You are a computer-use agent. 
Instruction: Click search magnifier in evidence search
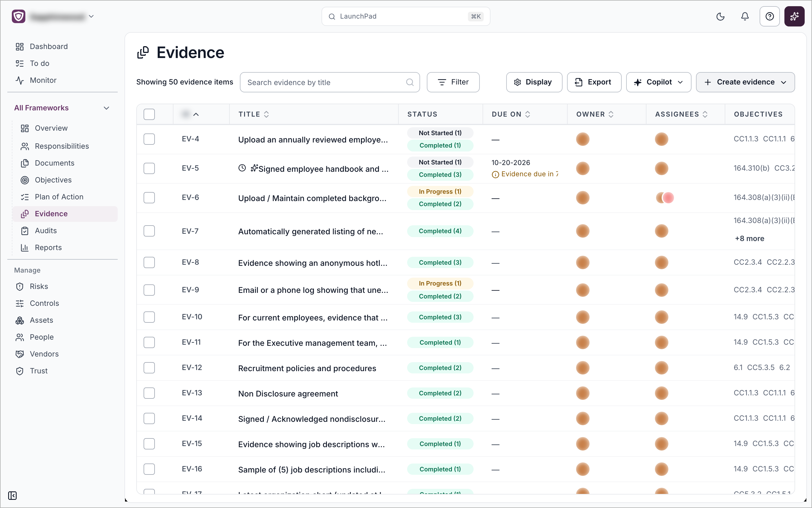point(410,82)
